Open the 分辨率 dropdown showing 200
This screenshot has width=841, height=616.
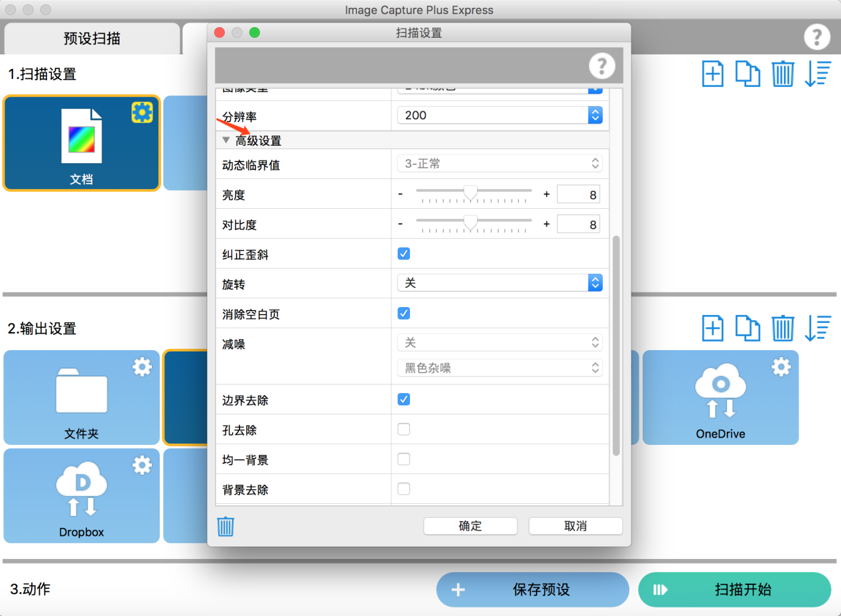500,115
